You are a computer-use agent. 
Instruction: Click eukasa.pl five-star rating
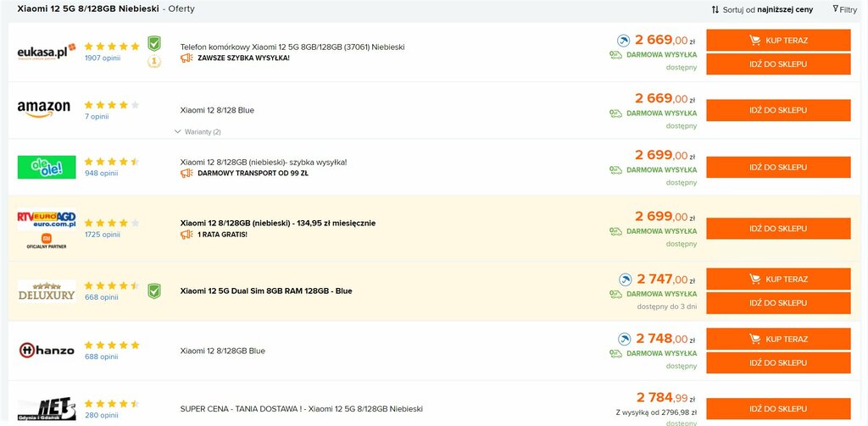tap(112, 47)
